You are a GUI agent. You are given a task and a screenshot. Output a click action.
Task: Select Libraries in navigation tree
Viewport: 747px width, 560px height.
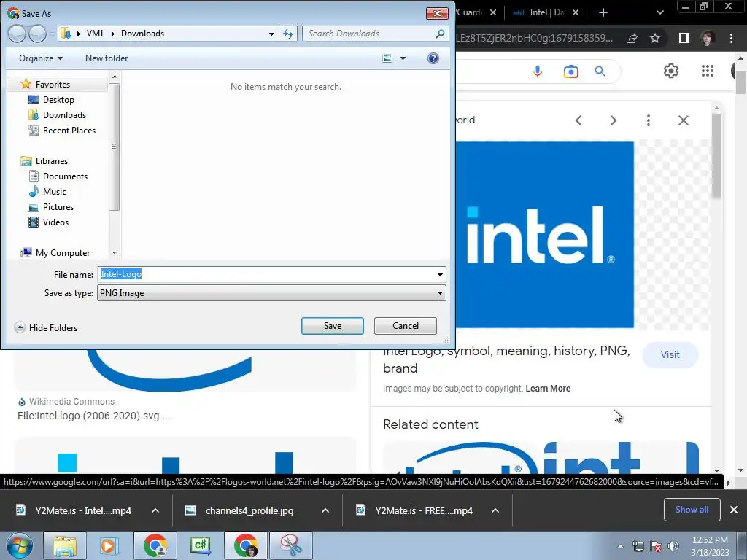(52, 161)
